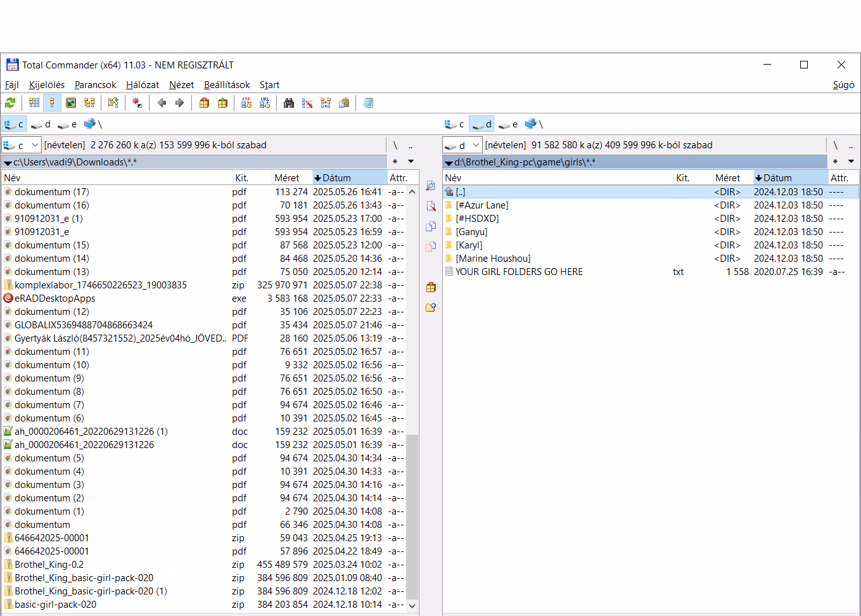Toggle the thumbnail view mode button
Viewport: 861px width, 616px height.
point(71,103)
